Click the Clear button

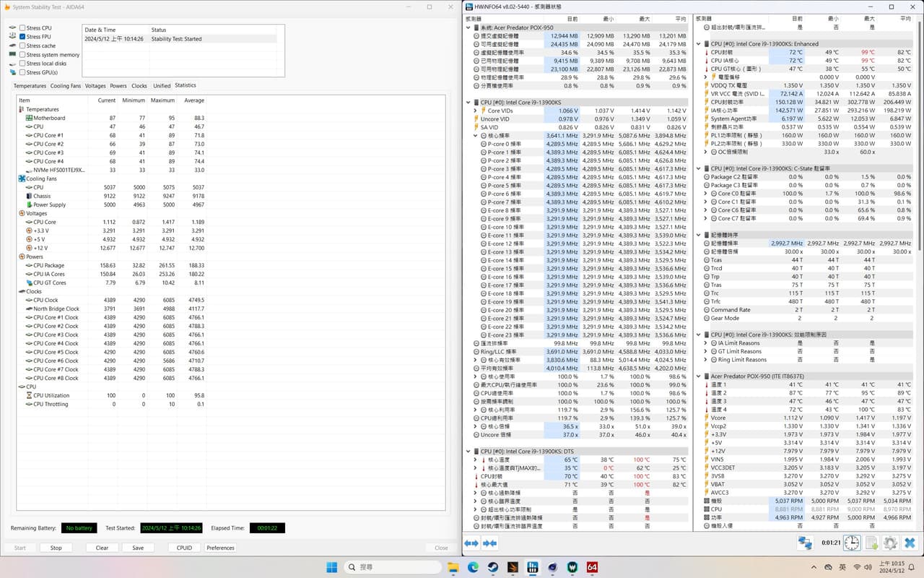(103, 548)
